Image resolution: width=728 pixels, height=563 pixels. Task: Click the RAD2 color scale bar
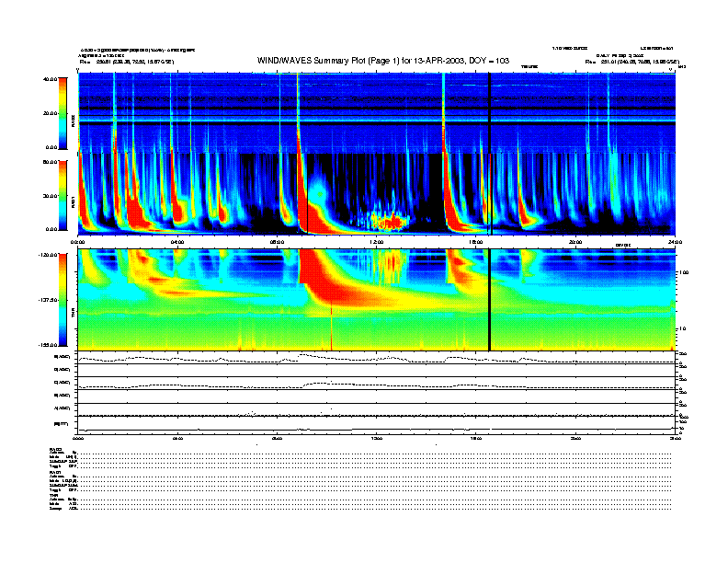[63, 113]
